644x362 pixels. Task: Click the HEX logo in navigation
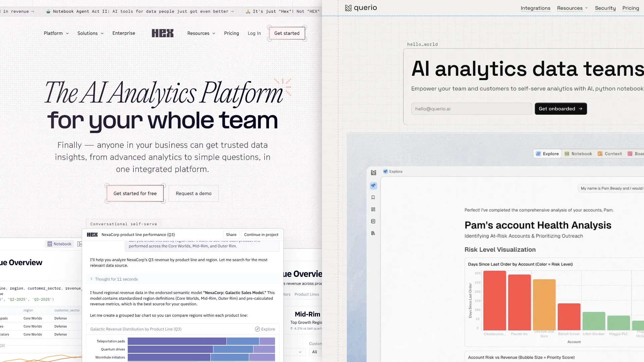pyautogui.click(x=163, y=33)
